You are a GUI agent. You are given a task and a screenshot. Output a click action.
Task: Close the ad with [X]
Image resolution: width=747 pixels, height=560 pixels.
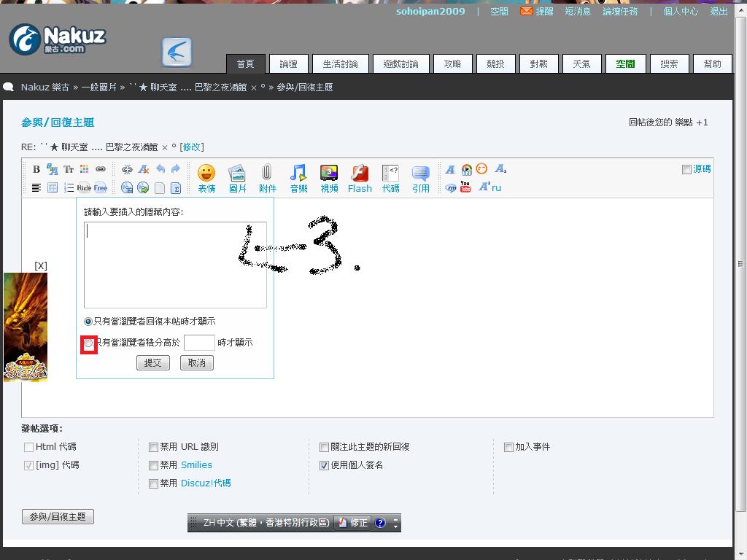point(41,265)
